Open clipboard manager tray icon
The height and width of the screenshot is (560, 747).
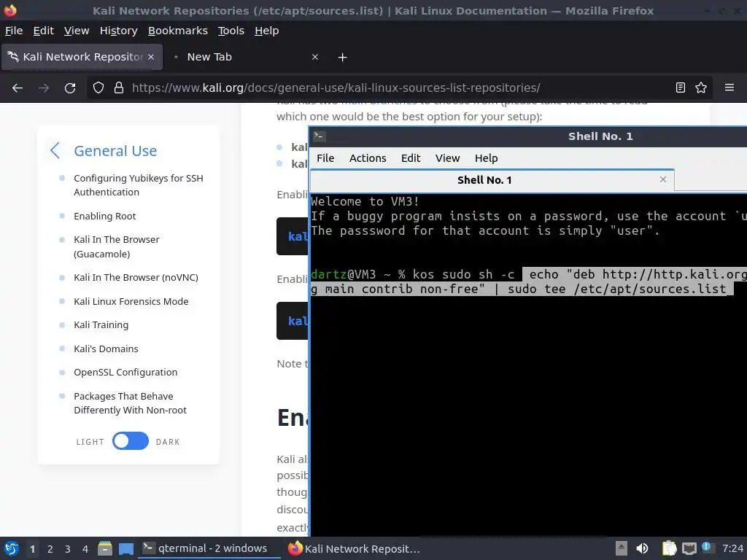670,548
